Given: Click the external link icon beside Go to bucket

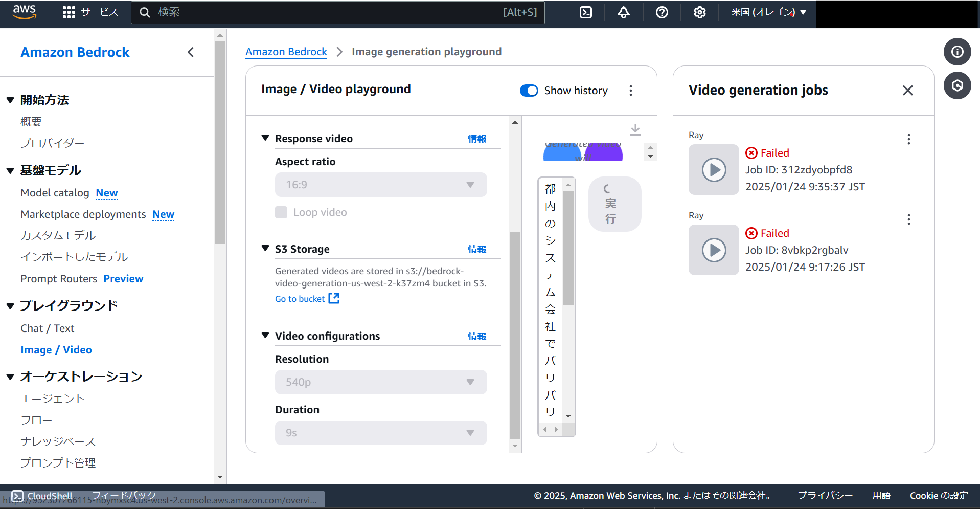Looking at the screenshot, I should (334, 298).
